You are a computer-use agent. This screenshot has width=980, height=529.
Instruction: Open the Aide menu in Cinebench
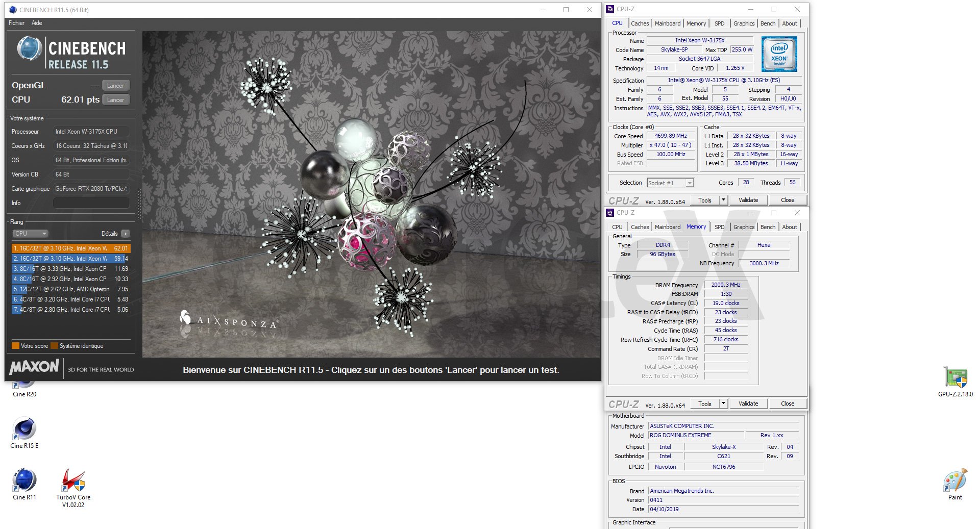(x=37, y=23)
